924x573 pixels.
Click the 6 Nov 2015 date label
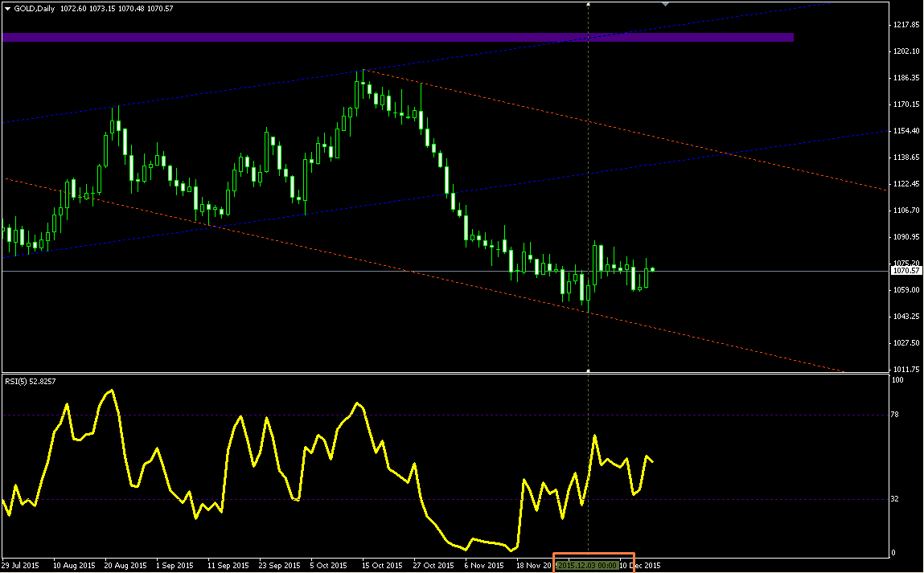point(484,565)
